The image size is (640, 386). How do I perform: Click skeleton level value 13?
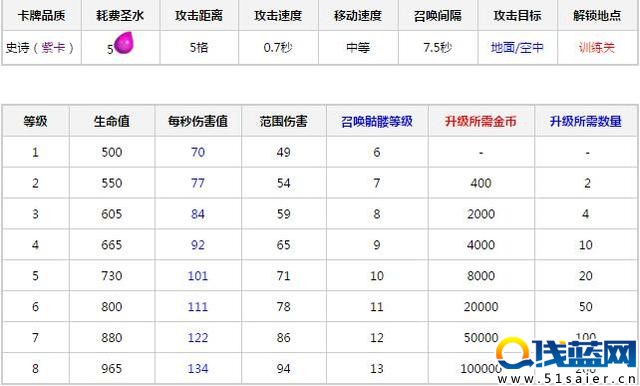click(x=377, y=368)
